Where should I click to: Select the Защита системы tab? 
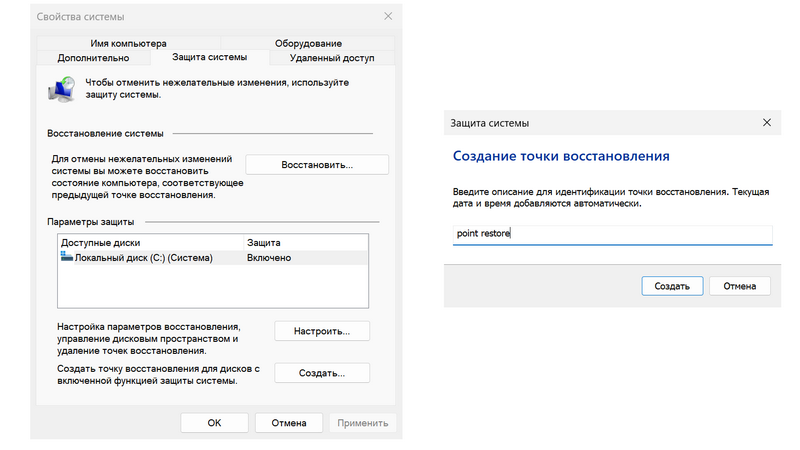coord(209,59)
